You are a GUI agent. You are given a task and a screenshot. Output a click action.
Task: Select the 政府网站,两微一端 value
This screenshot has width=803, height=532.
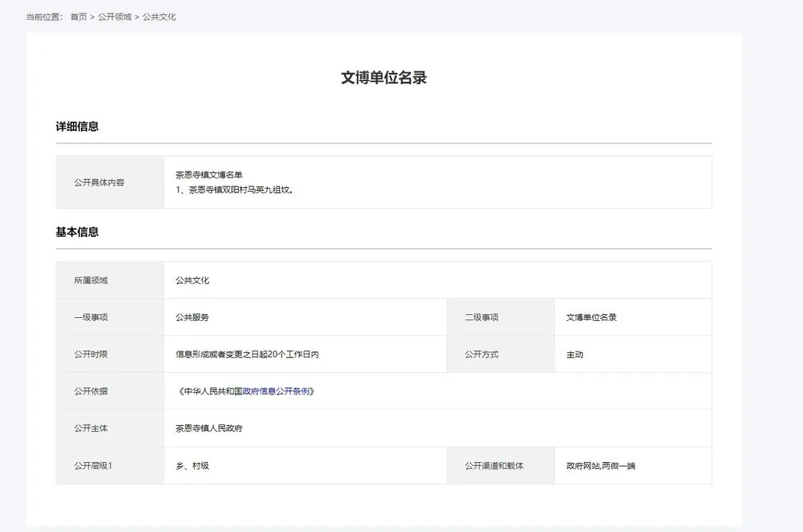tap(601, 465)
